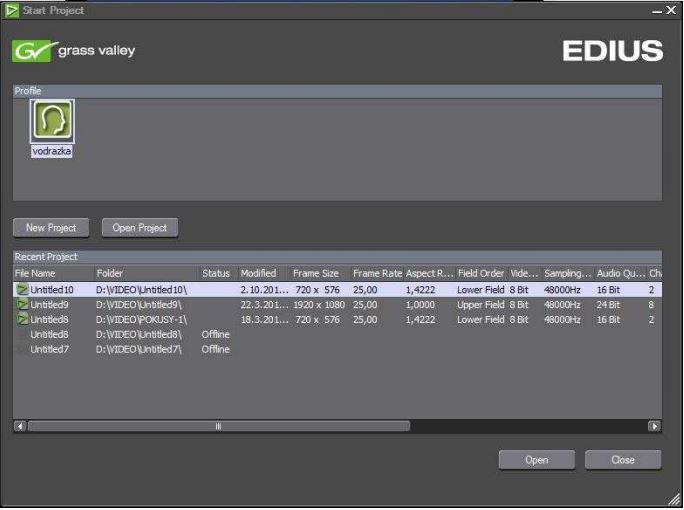The height and width of the screenshot is (510, 684).
Task: Sort by Status column header
Action: tap(218, 274)
